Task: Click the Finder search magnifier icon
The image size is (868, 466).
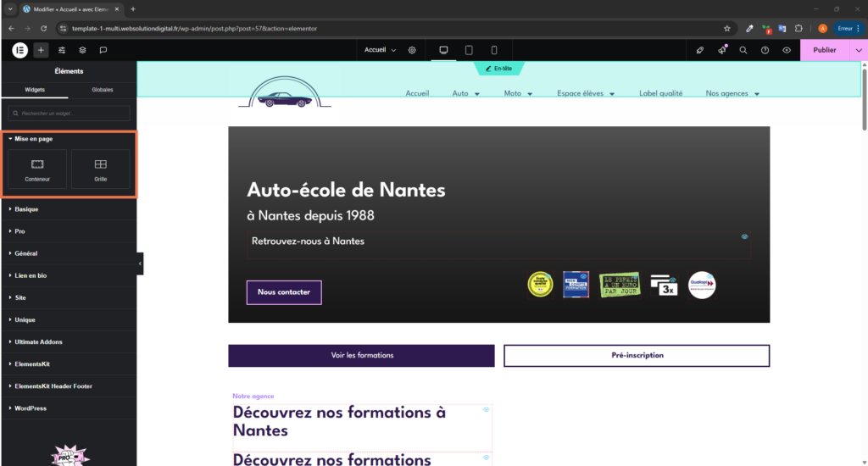Action: click(x=743, y=50)
